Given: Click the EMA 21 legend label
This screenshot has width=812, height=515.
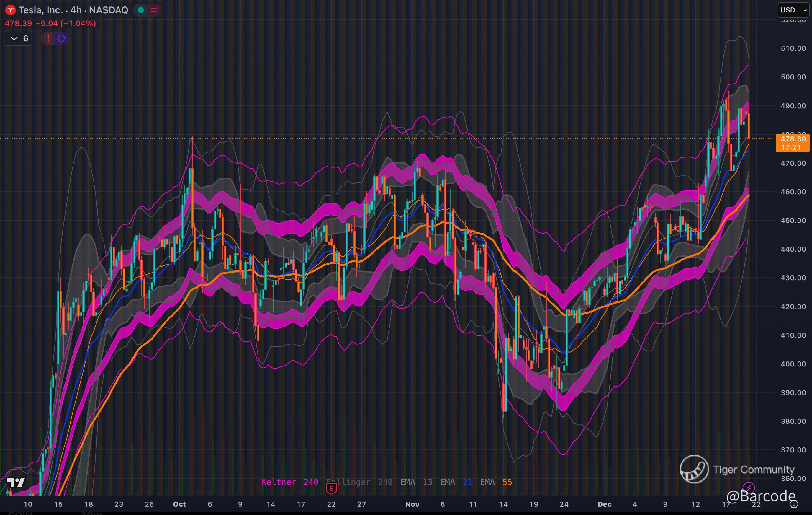Looking at the screenshot, I should coord(456,482).
